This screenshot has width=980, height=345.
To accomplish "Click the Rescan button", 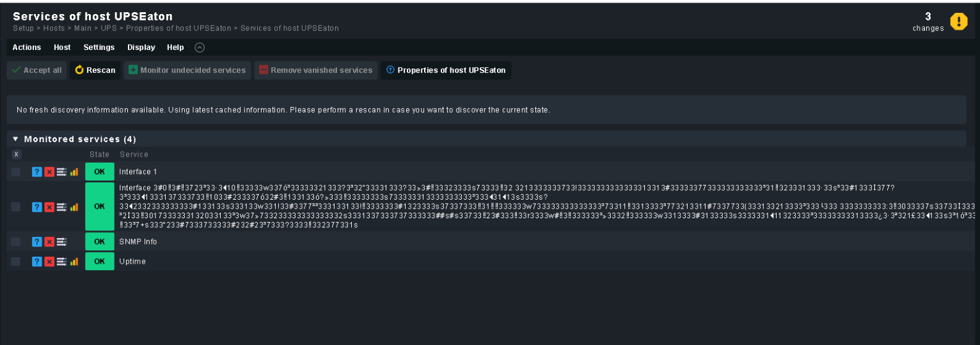I will (x=95, y=70).
